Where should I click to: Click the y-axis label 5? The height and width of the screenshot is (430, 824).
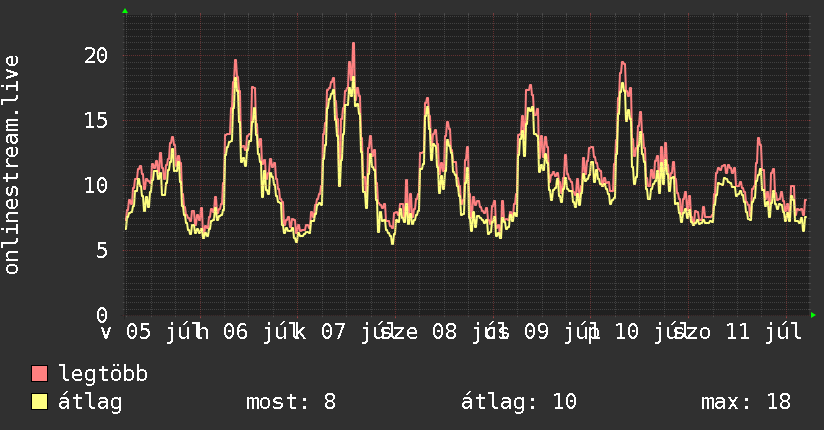[102, 250]
